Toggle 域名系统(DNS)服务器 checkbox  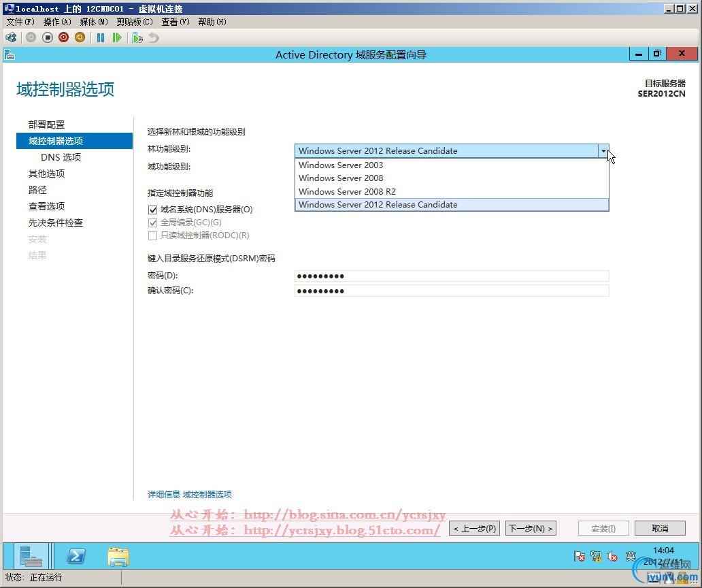click(x=152, y=210)
